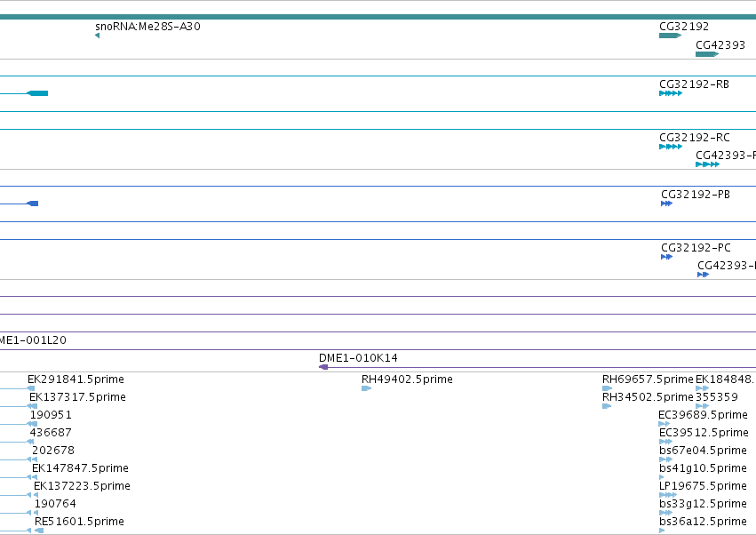Click the EK137317.5prime EST label

pos(77,397)
